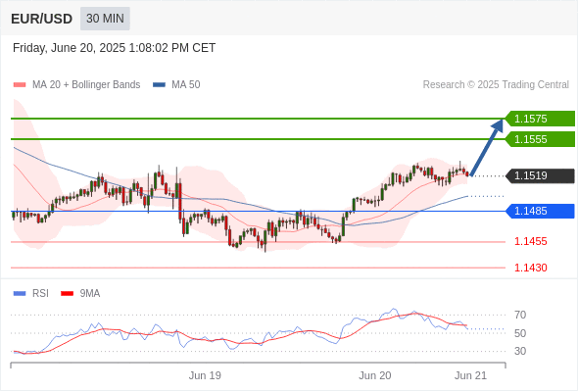Toggle the 9MA legend entry
The width and height of the screenshot is (578, 392).
[80, 294]
